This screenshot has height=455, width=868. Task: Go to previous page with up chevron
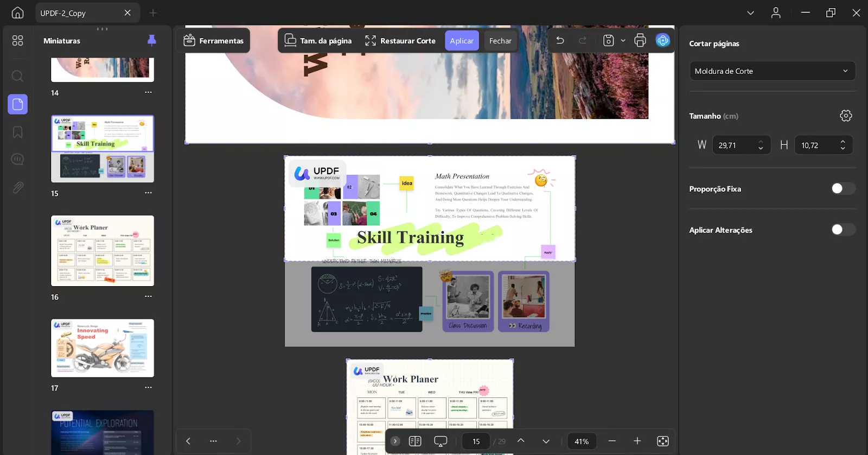pos(521,441)
